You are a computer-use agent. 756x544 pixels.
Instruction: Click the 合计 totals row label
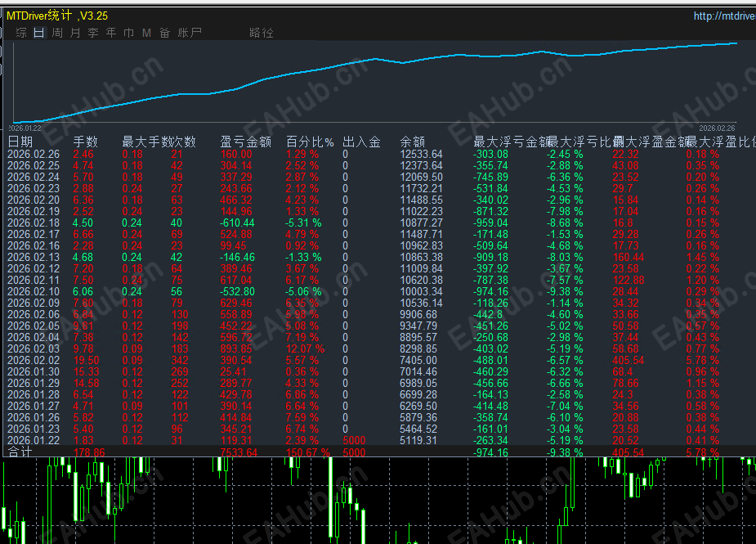(20, 452)
